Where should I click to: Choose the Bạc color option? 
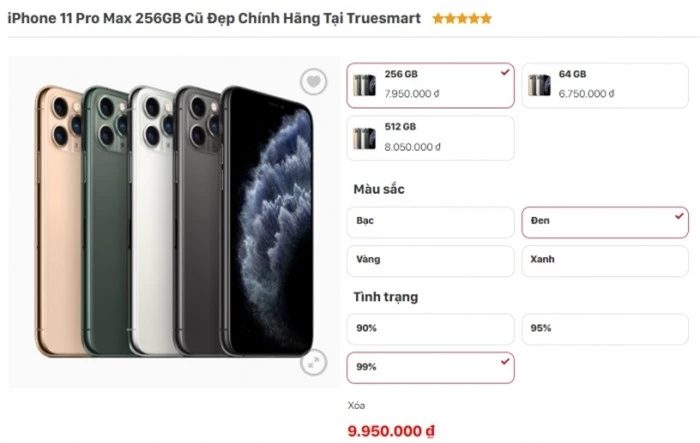pos(430,222)
